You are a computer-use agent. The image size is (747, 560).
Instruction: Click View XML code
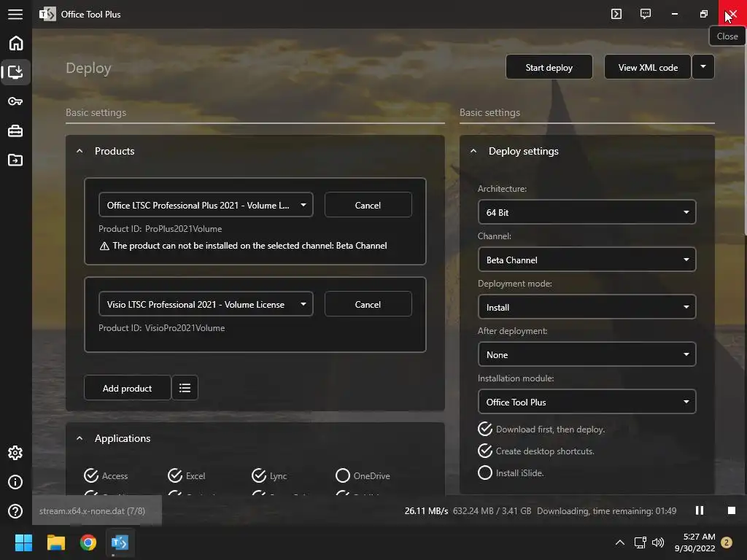(648, 67)
